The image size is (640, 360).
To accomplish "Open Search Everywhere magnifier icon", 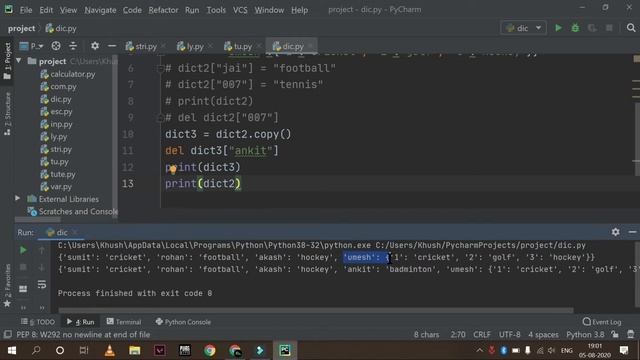I will [x=631, y=28].
